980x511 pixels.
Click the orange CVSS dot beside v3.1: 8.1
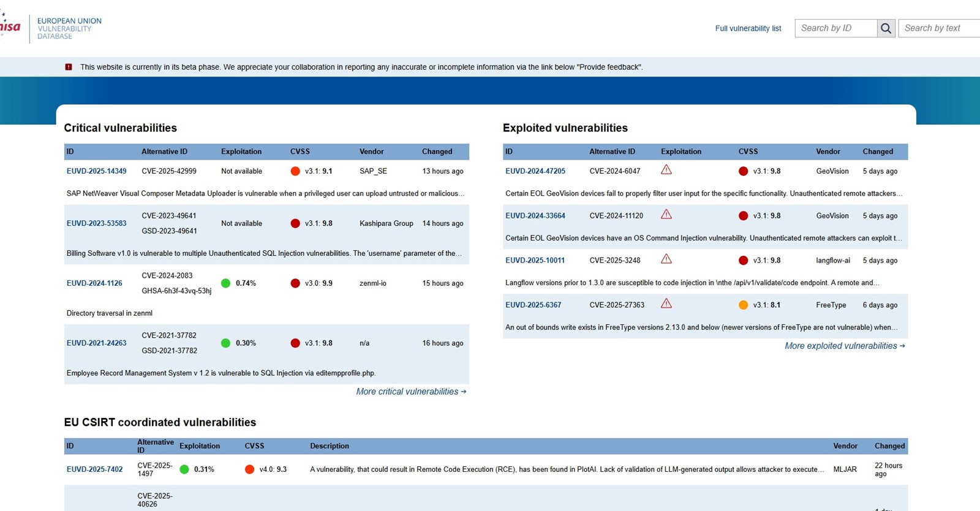744,305
